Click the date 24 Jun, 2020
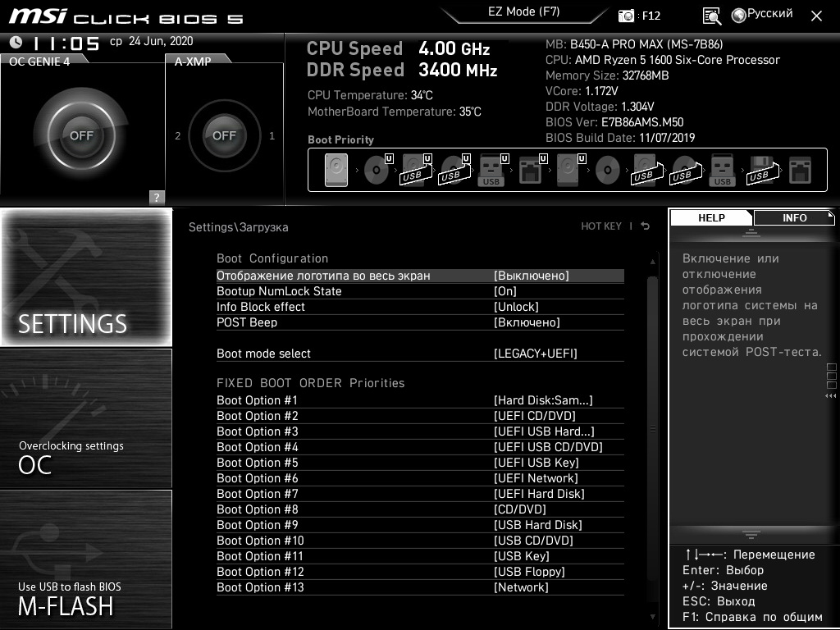 161,41
